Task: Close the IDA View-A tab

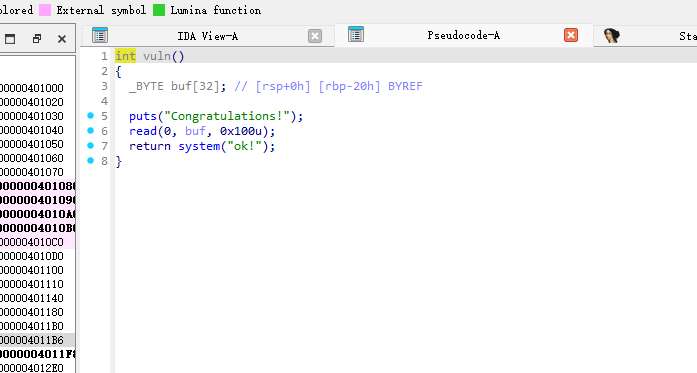Action: [x=315, y=36]
